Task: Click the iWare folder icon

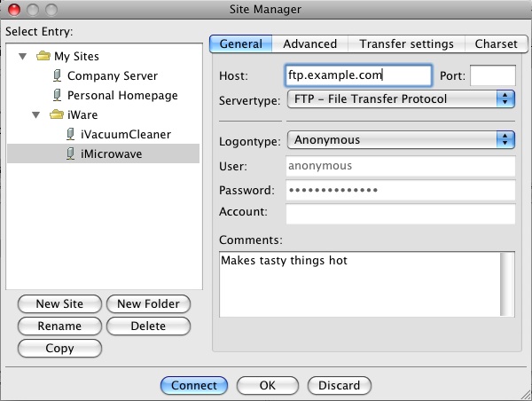Action: (57, 115)
